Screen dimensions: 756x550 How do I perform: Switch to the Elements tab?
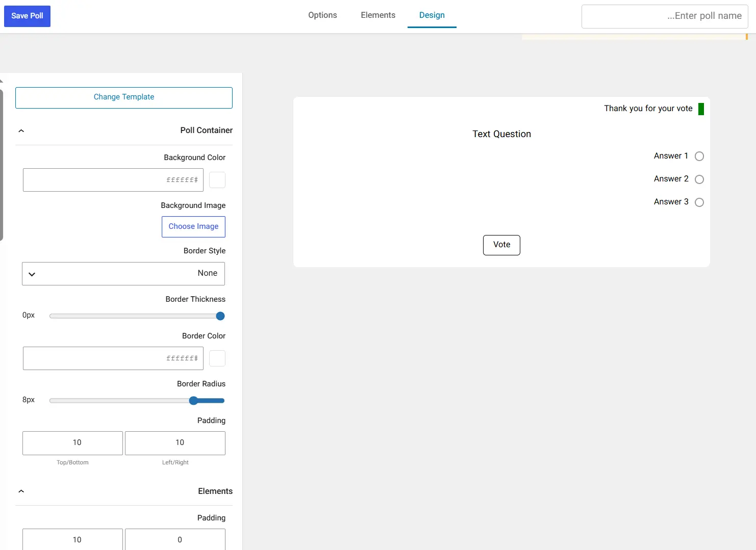point(378,15)
